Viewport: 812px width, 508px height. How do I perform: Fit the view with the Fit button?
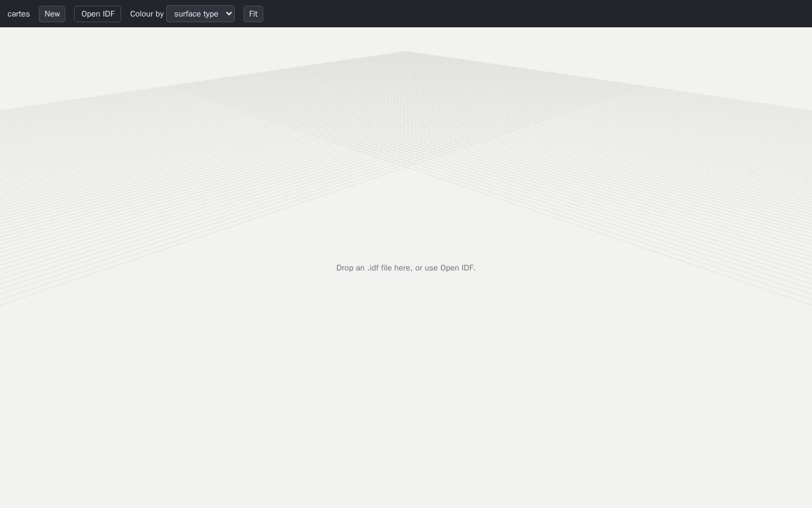click(x=253, y=14)
